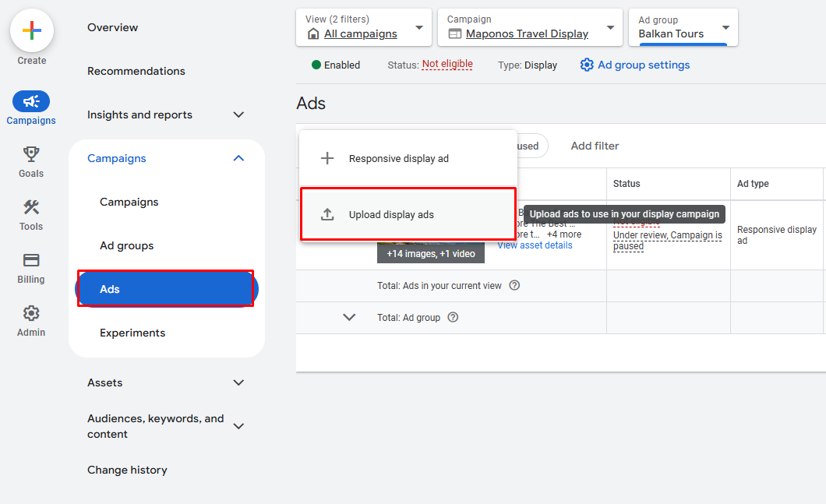Select Ad groups in sidebar
Screen dimensions: 826x504
[126, 246]
